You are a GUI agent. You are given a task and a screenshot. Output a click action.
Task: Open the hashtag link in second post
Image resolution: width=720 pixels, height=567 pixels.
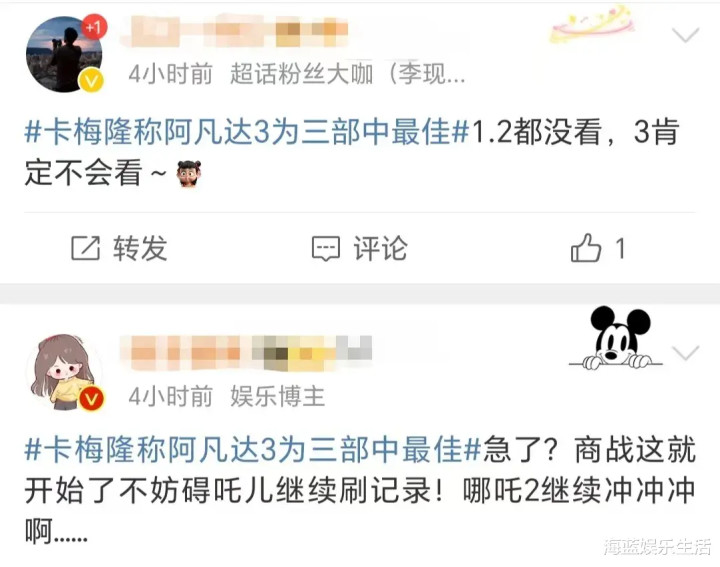point(253,449)
